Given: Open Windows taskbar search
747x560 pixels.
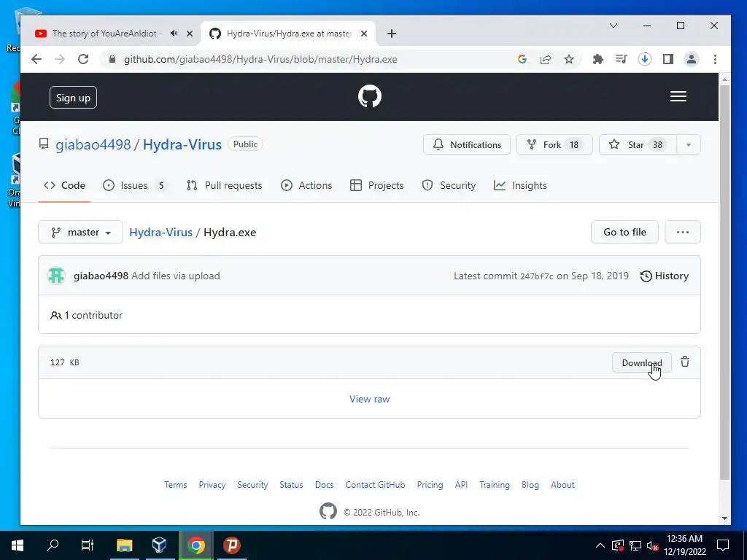Looking at the screenshot, I should (53, 545).
